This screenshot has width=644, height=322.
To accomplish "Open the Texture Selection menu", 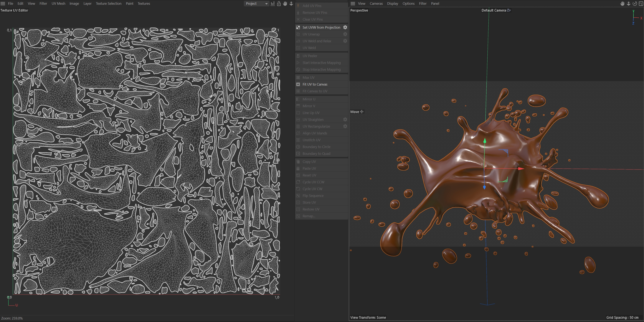I will (x=109, y=4).
